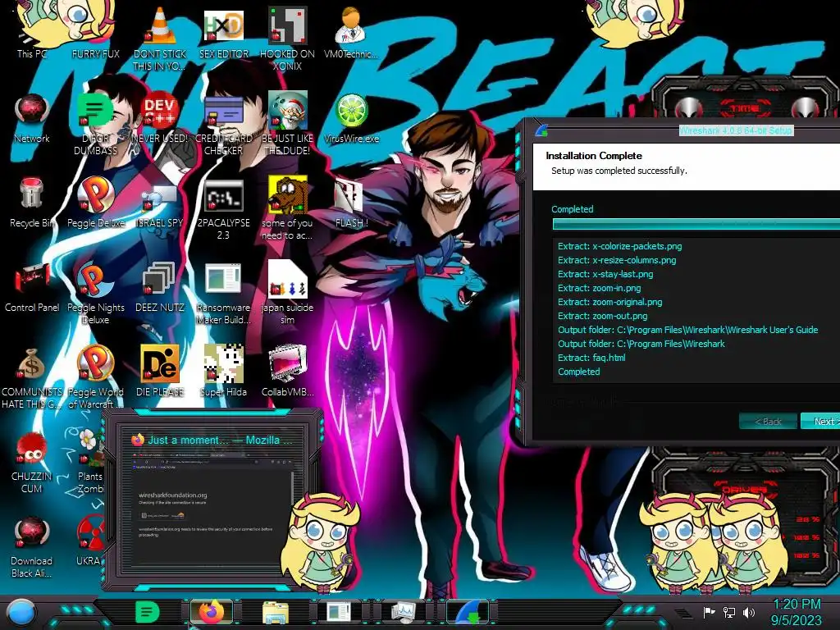Open the This PC desktop icon
The image size is (840, 630).
click(32, 32)
